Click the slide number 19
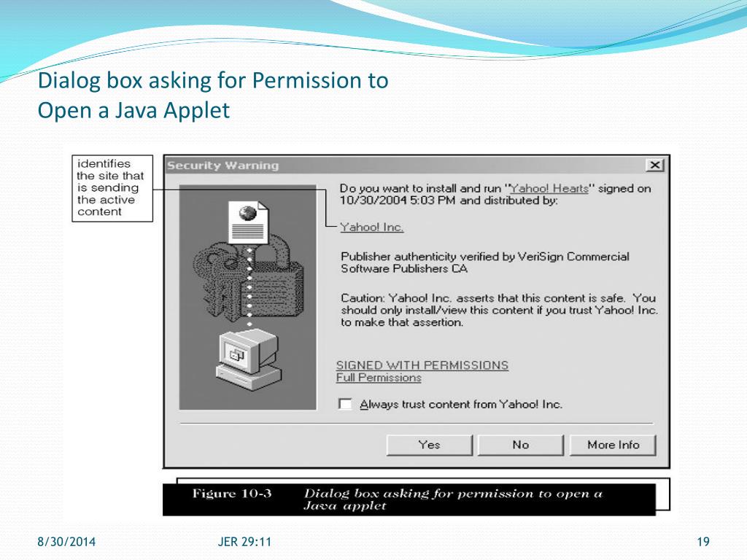The image size is (747, 560). tap(703, 542)
